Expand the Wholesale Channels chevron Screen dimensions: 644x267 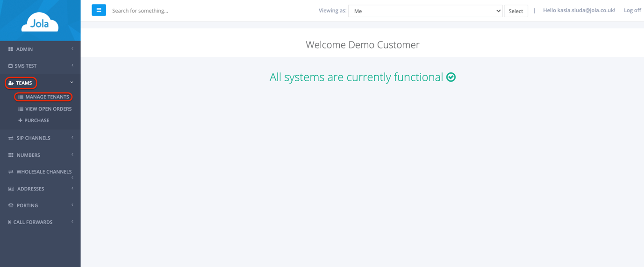[x=72, y=178]
